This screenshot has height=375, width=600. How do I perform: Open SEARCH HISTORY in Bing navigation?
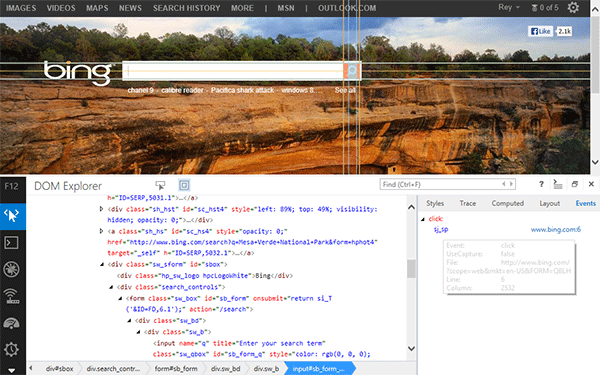point(186,8)
